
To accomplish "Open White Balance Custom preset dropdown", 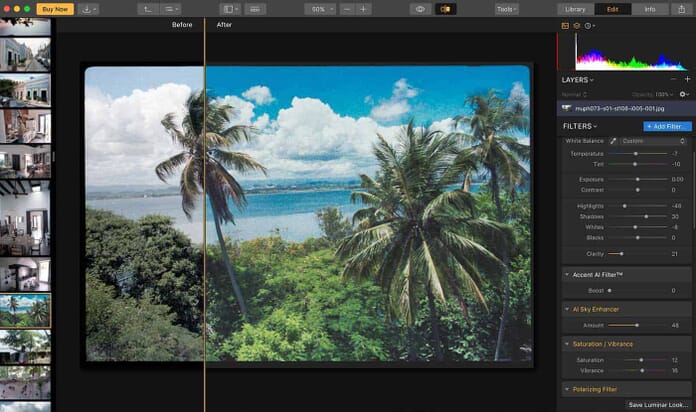I will 652,141.
